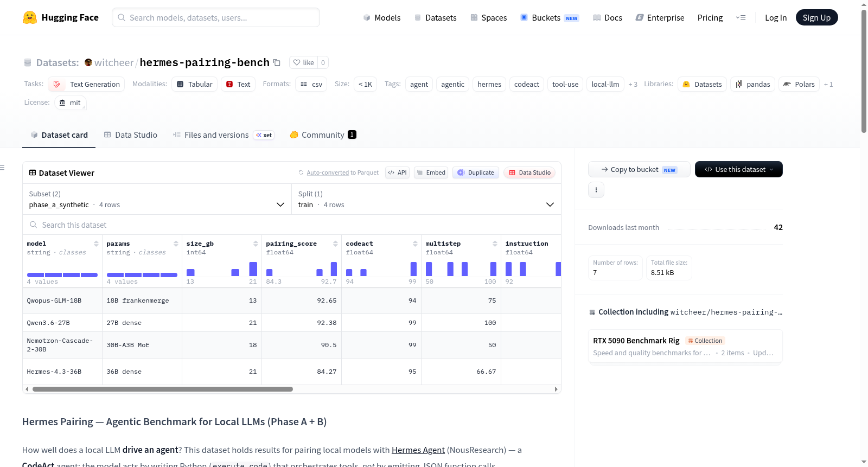Click the right arrow of horizontal scrollbar
The width and height of the screenshot is (868, 467).
(556, 389)
